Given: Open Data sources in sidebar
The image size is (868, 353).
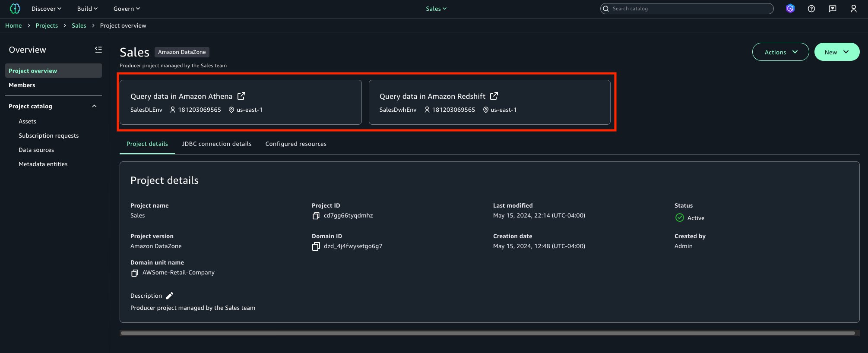Looking at the screenshot, I should [36, 150].
